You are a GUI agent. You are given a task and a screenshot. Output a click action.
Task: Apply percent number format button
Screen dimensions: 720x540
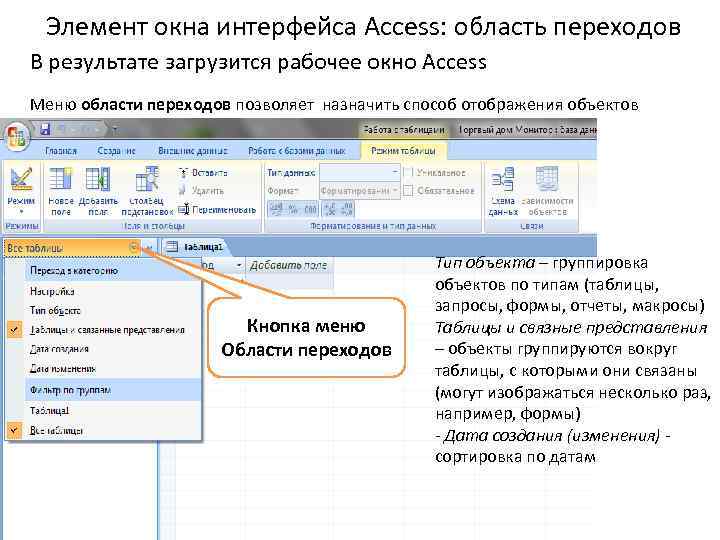(x=292, y=209)
